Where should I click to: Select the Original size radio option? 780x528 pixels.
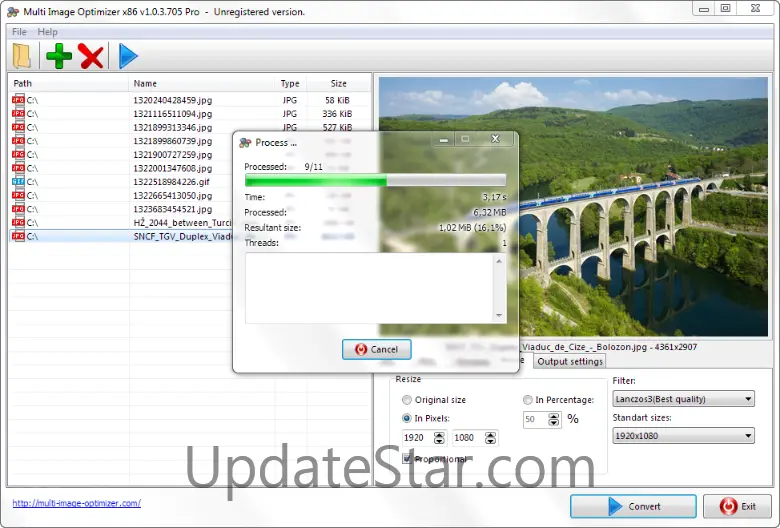407,400
